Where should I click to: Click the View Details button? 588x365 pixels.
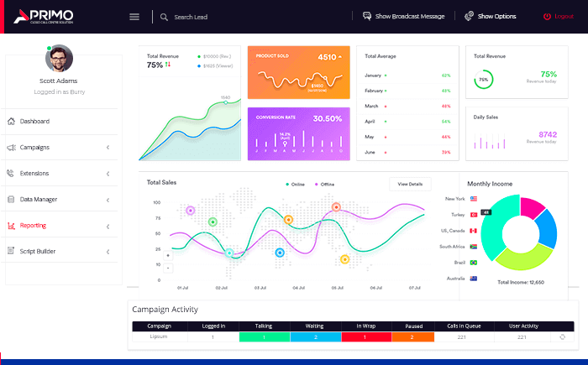[410, 184]
